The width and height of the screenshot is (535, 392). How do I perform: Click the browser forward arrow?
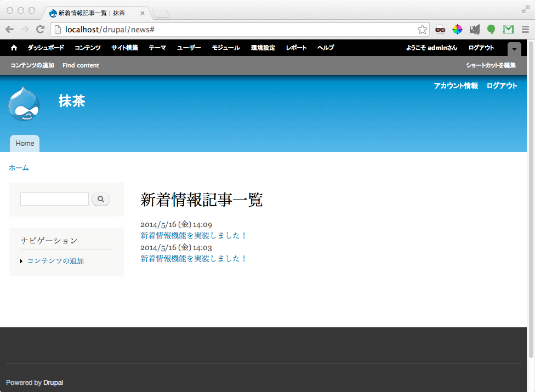25,30
